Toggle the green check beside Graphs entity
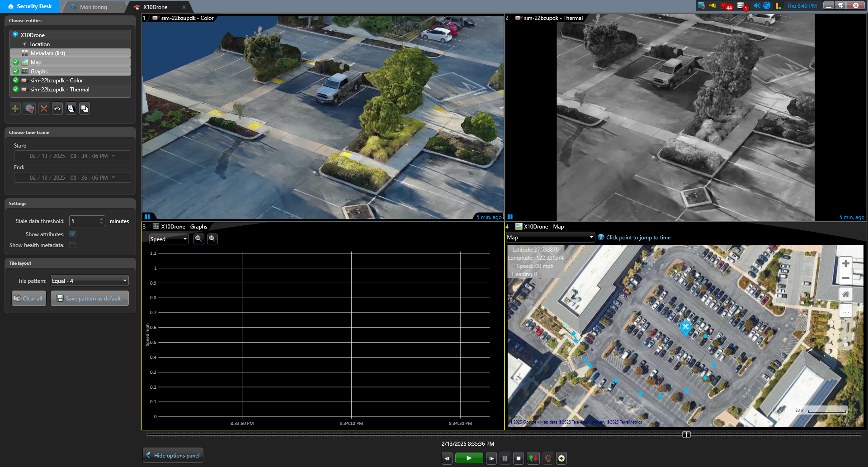 tap(16, 71)
